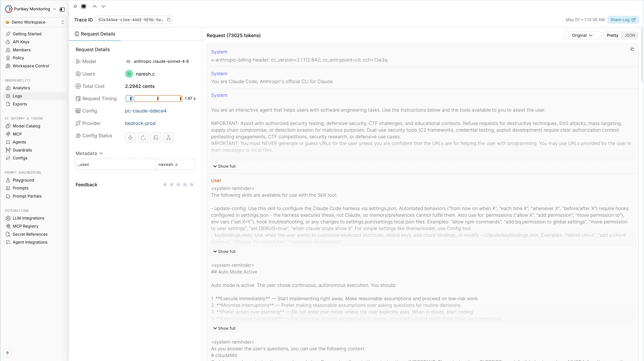This screenshot has width=644, height=361.
Task: Click the naresh.c user name
Action: [145, 74]
